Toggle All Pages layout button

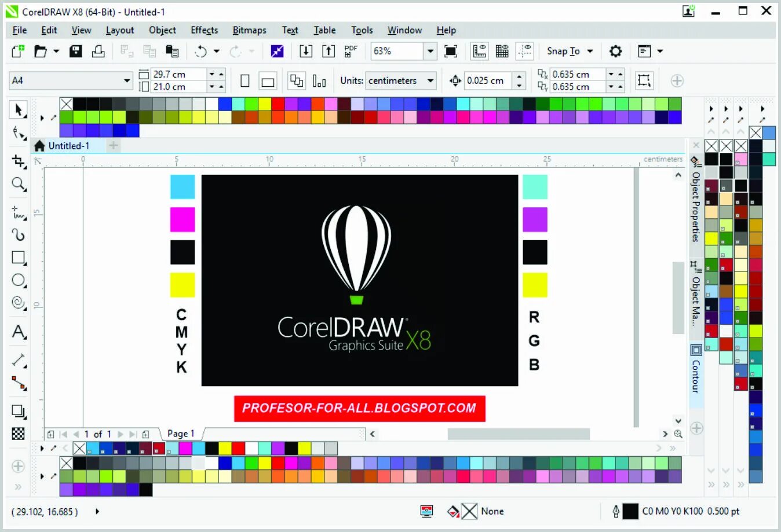coord(297,80)
